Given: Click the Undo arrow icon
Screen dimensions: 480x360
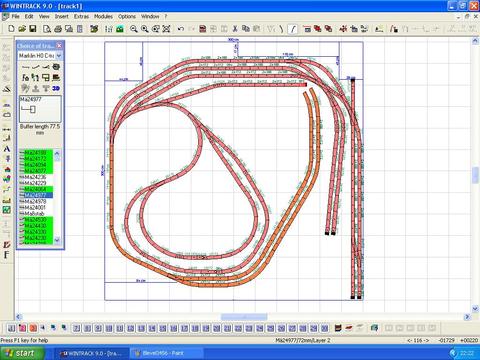Looking at the screenshot, I should point(181,29).
